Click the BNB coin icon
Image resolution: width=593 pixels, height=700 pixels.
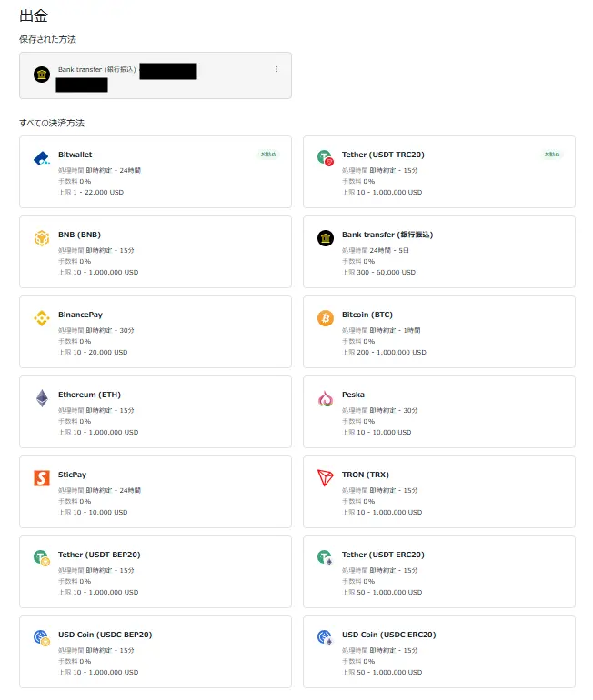tap(42, 238)
